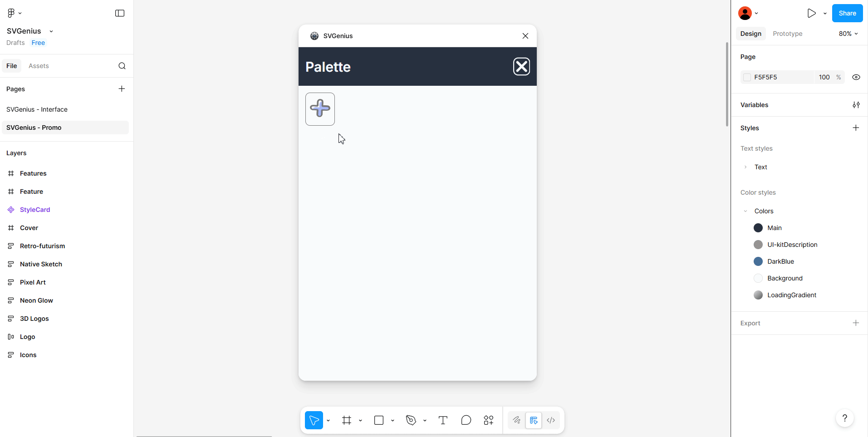The height and width of the screenshot is (437, 868).
Task: Click the DarkBlue color swatch
Action: [758, 261]
